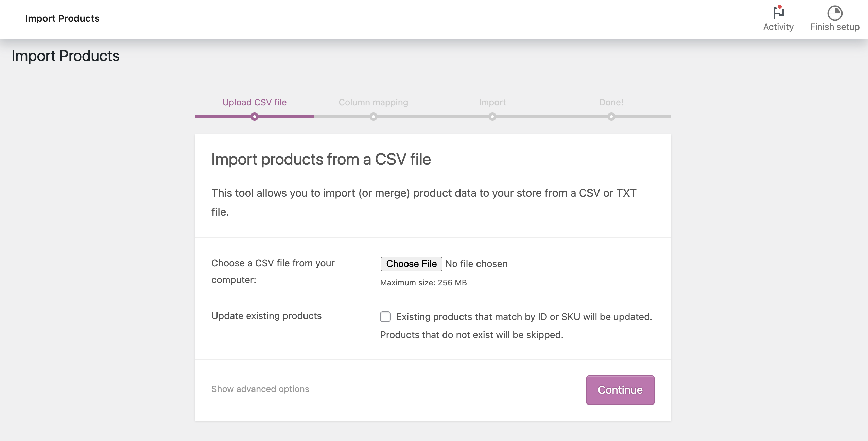Click the Continue button
Screen dimensions: 868x441
tap(619, 389)
